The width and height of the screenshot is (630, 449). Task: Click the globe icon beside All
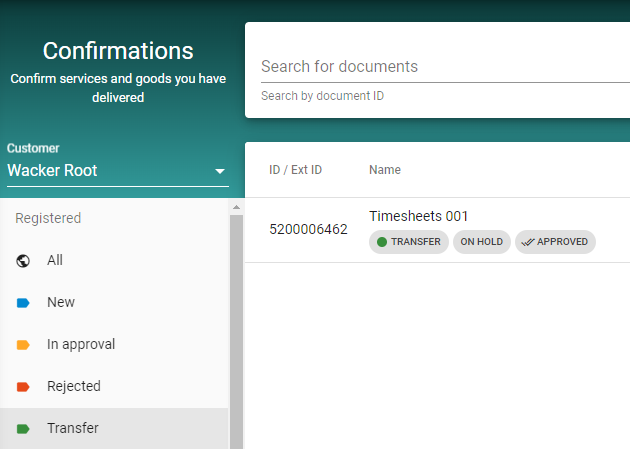(24, 260)
